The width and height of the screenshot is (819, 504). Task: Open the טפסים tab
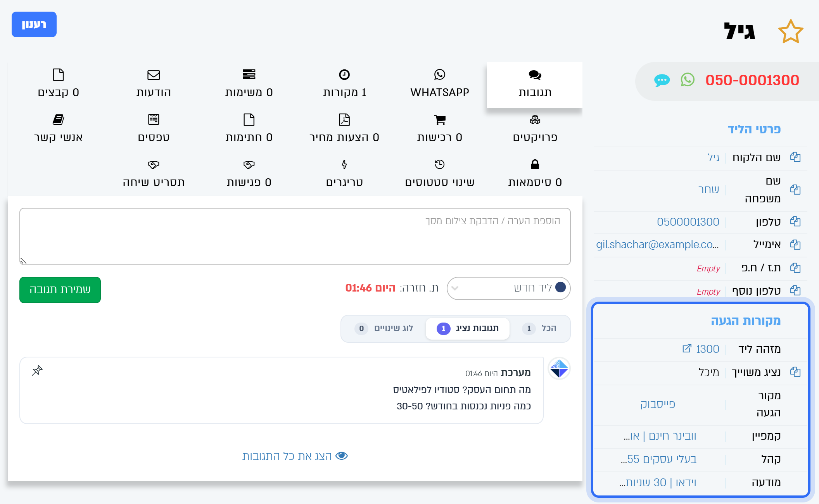pos(154,129)
